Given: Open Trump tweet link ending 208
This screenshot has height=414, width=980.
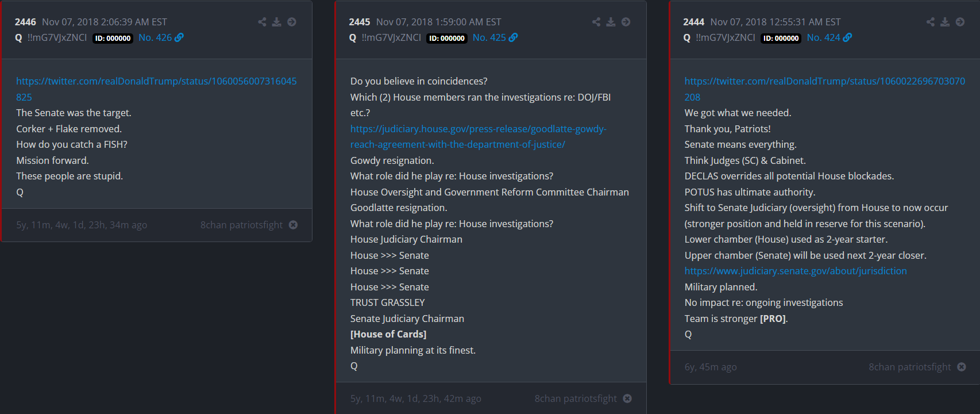Looking at the screenshot, I should [825, 89].
